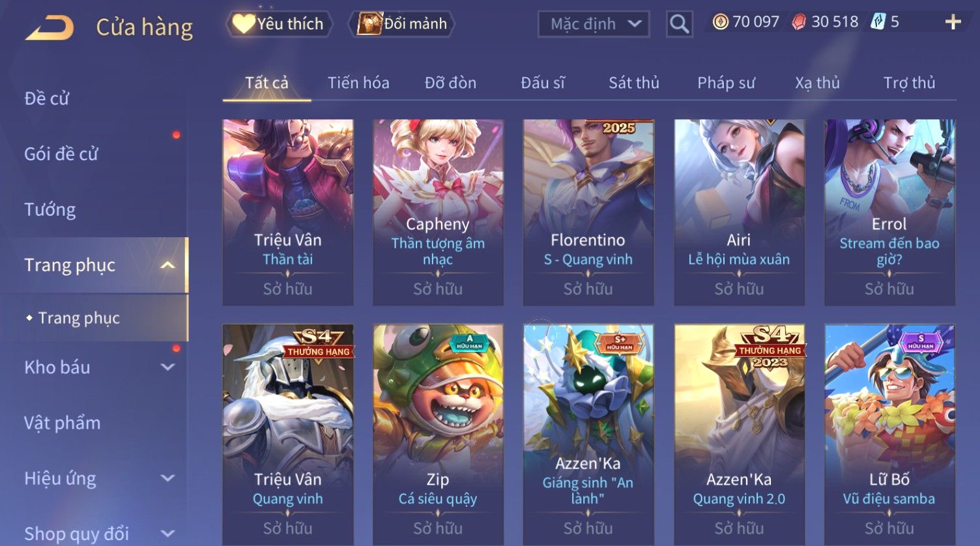Image resolution: width=980 pixels, height=546 pixels.
Task: Open Đổi mảnh fragment exchange icon
Action: (369, 24)
